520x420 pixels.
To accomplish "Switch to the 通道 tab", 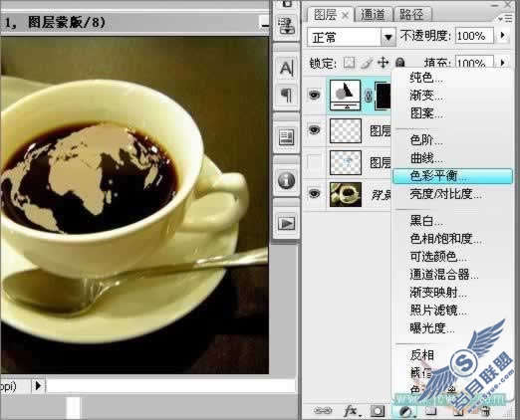I will click(373, 15).
